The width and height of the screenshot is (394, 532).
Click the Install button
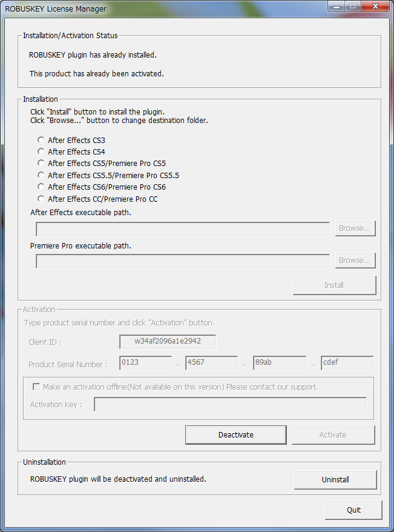[334, 285]
